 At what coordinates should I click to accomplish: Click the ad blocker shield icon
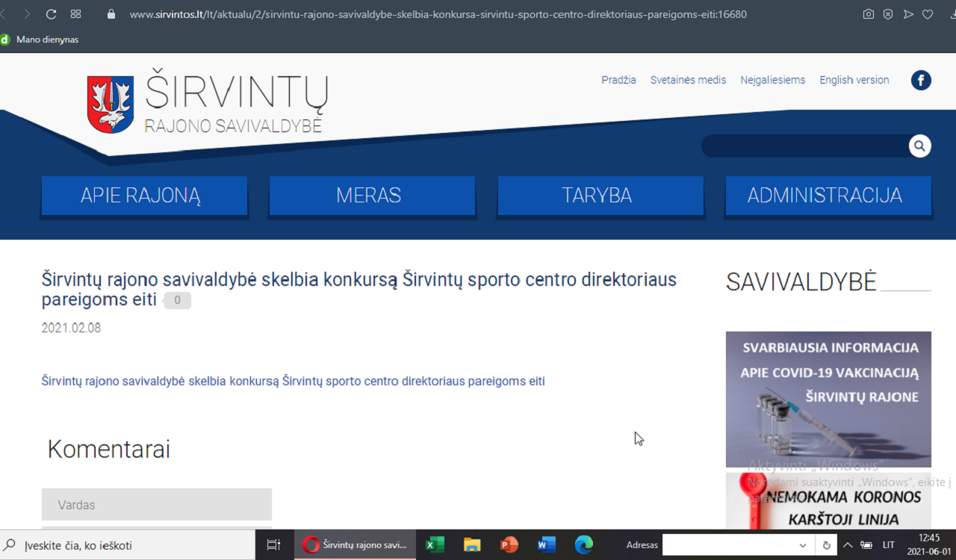888,14
